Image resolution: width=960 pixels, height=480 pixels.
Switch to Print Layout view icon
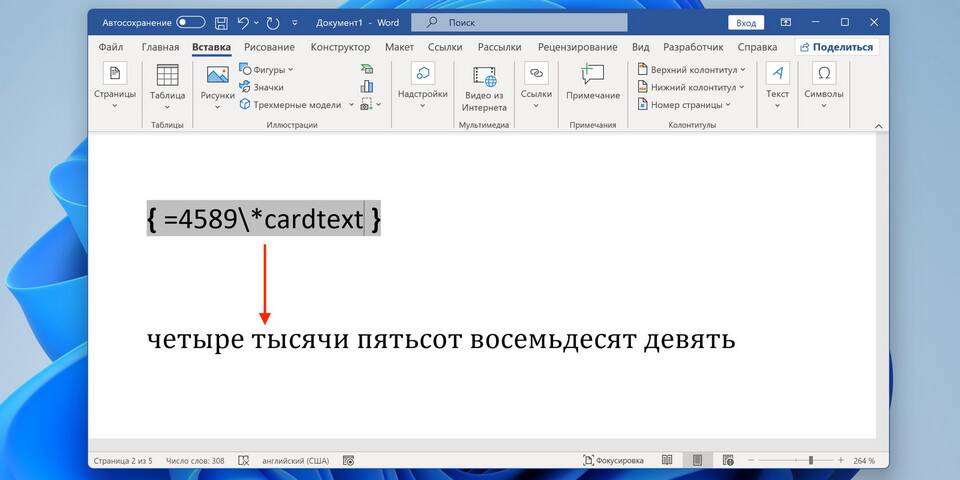pyautogui.click(x=696, y=460)
